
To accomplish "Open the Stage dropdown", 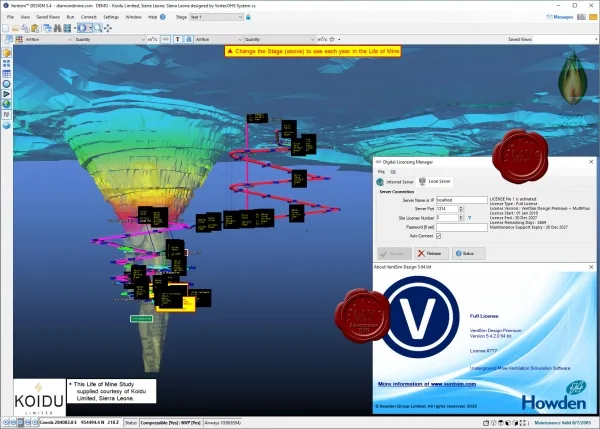I will coord(216,17).
